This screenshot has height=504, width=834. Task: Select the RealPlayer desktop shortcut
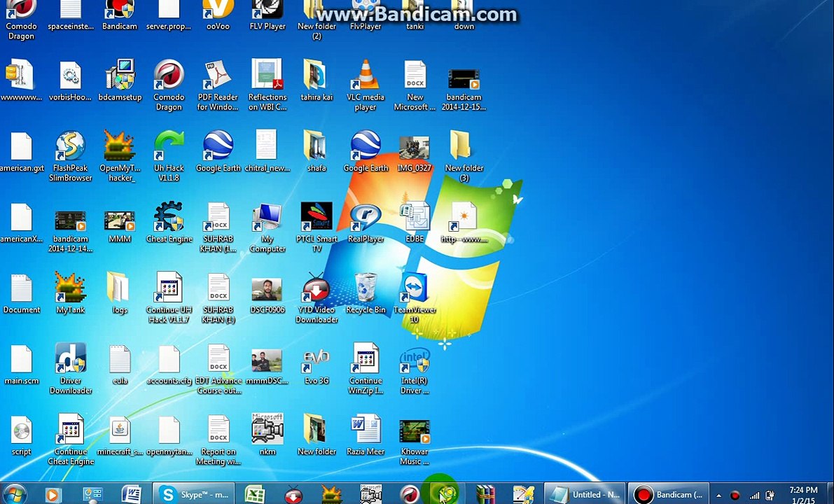366,222
